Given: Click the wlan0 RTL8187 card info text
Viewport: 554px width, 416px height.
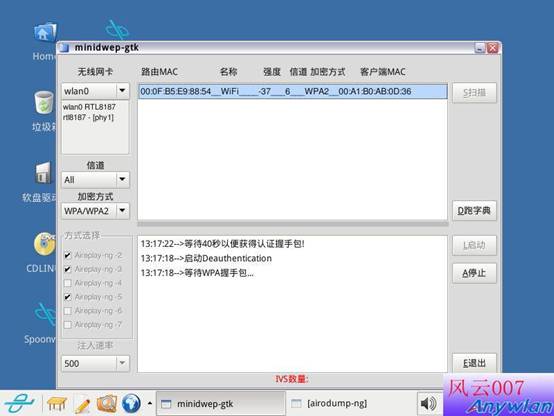Looking at the screenshot, I should pyautogui.click(x=89, y=112).
